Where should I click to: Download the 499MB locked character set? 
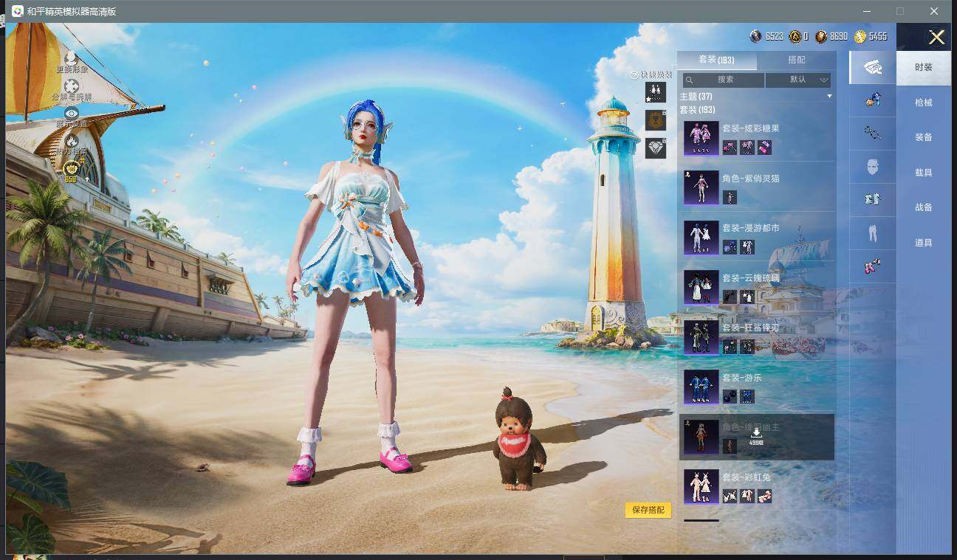click(756, 436)
